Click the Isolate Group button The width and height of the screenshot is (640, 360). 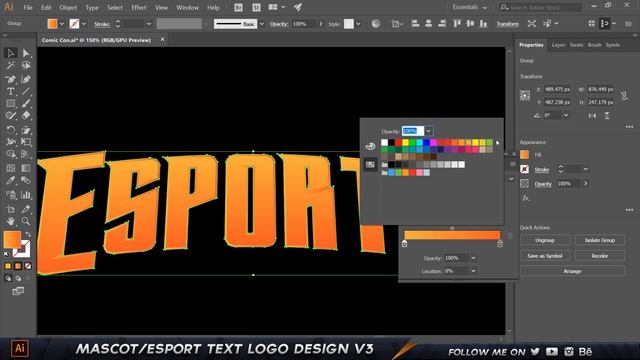[x=600, y=240]
